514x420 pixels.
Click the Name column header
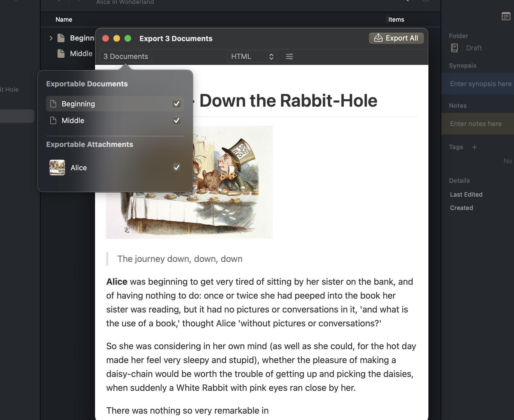click(64, 19)
